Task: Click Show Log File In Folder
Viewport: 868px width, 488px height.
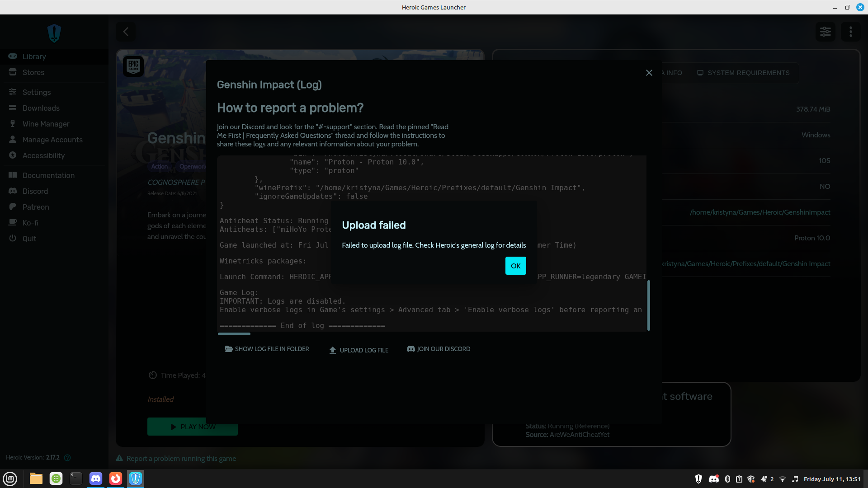Action: [x=267, y=349]
